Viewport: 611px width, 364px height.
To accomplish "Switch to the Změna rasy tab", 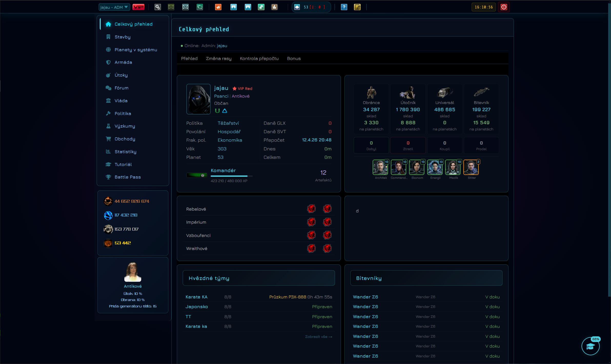I will tap(219, 58).
